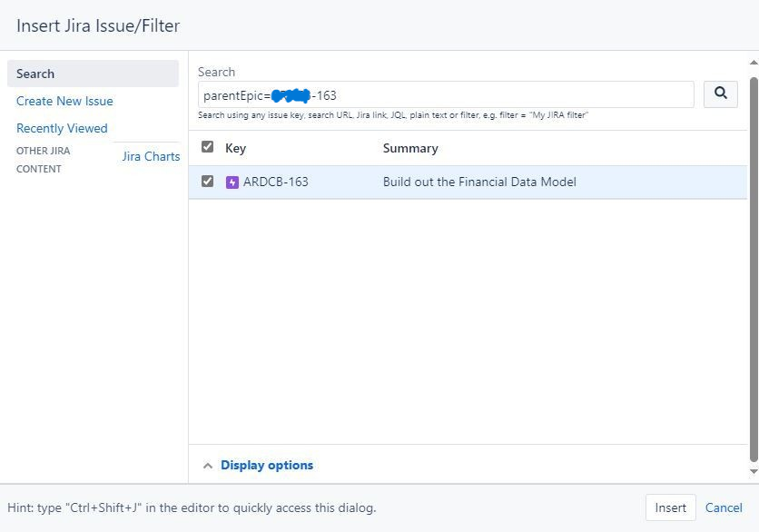
Task: Click the magnifying glass search icon
Action: [720, 94]
